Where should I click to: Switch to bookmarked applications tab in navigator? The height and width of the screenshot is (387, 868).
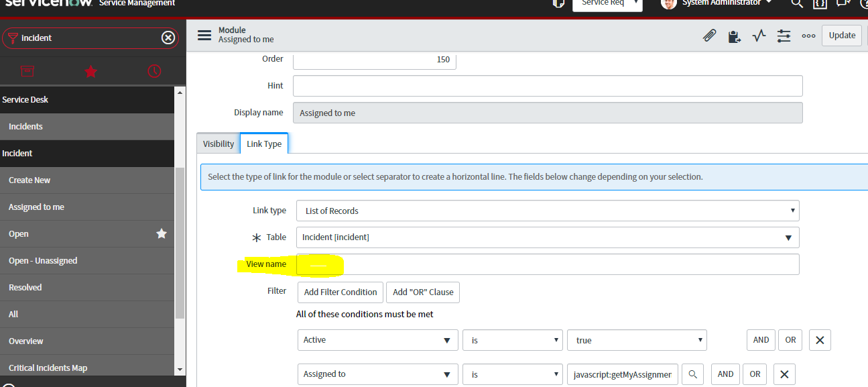27,71
